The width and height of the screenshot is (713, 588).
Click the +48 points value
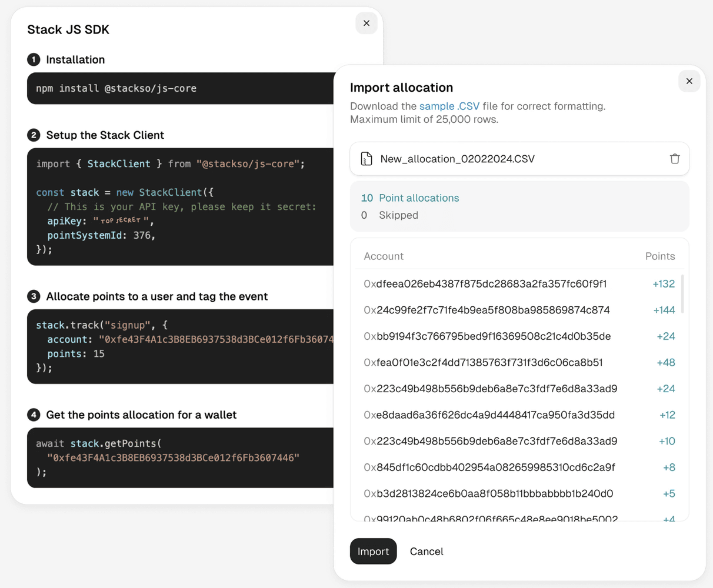(x=666, y=363)
